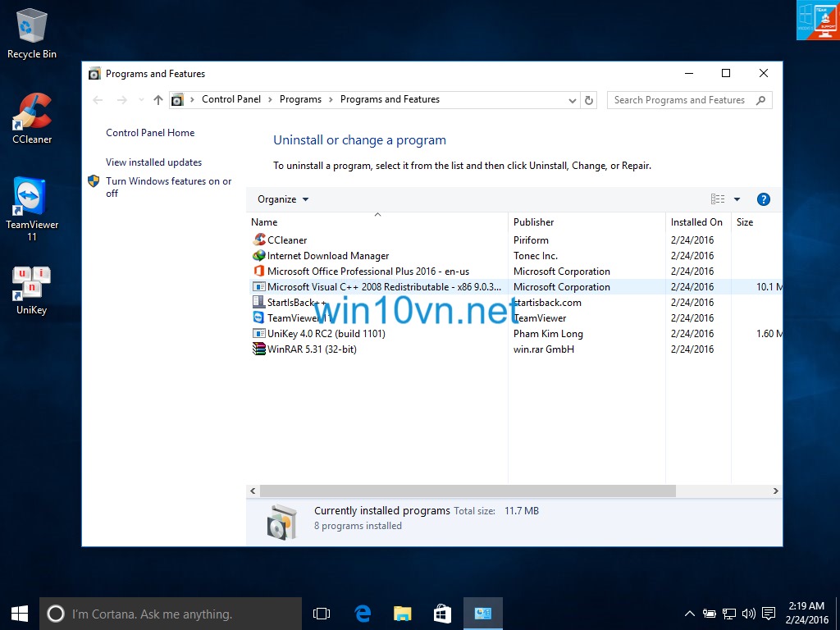Expand the view options dropdown arrow
Screen dimensions: 840x630
pos(737,199)
